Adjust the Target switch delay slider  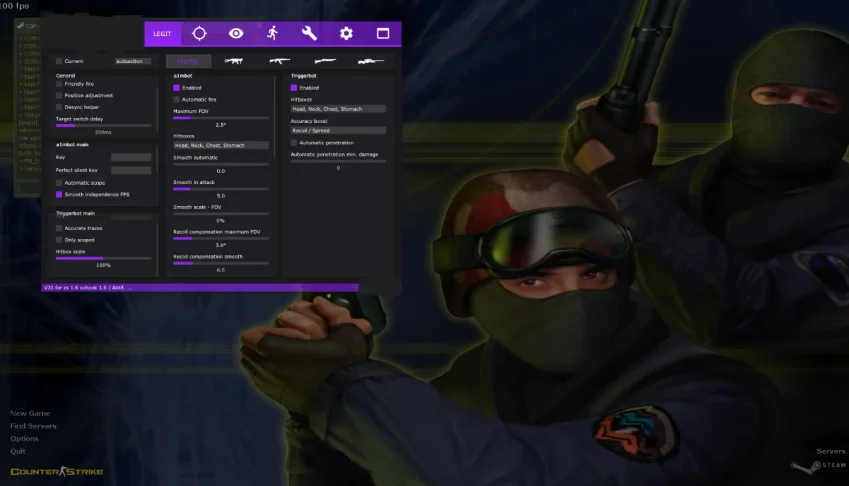(103, 126)
